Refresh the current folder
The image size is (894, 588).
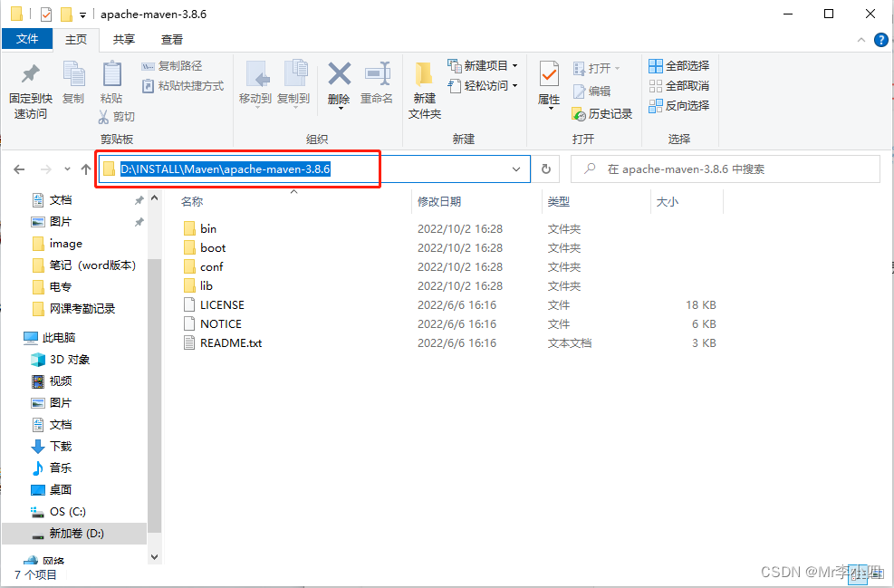545,169
